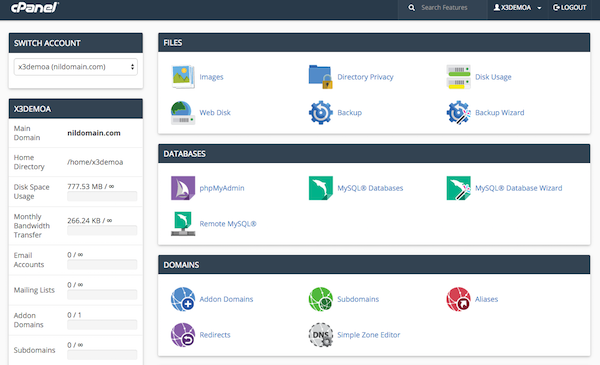Click the logout arrow icon
Image resolution: width=600 pixels, height=365 pixels.
556,7
